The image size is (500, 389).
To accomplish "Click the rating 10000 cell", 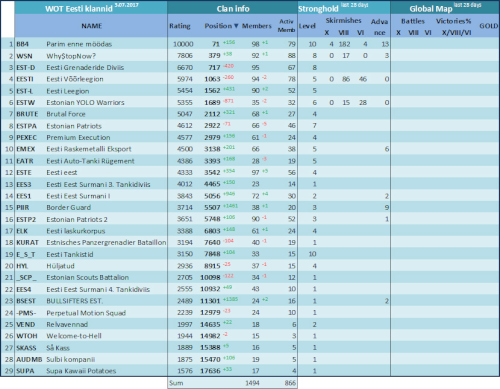I will 183,44.
